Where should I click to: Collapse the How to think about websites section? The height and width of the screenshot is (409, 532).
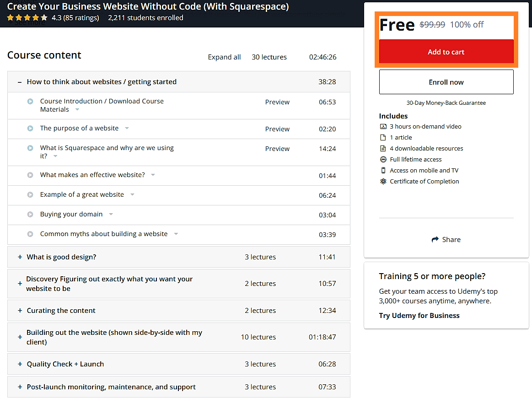[20, 82]
